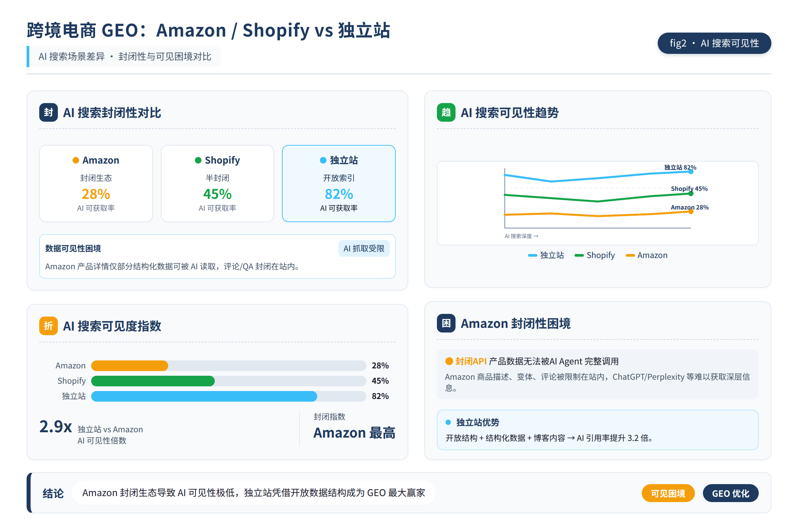The width and height of the screenshot is (798, 532).
Task: Click the heading AI 搜索可见性趋势
Action: tap(509, 113)
